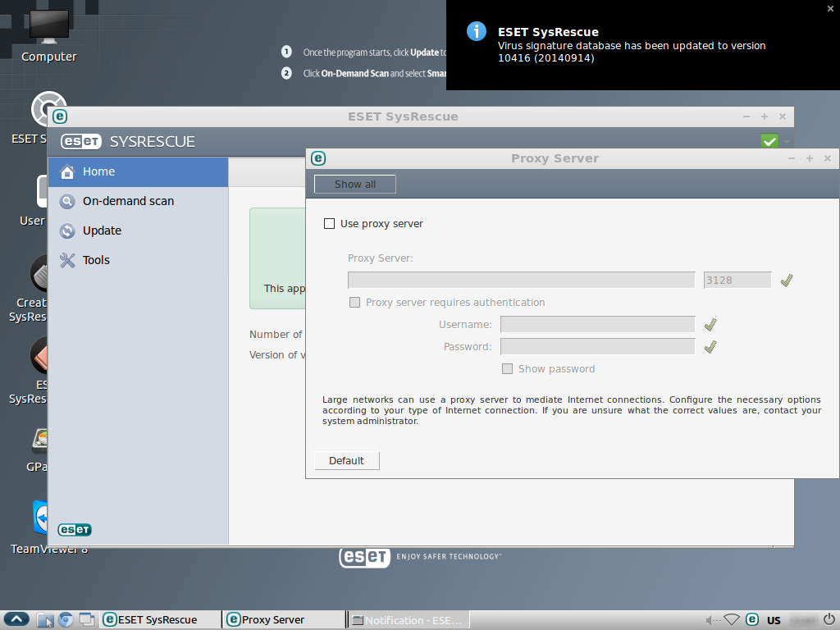Open the US keyboard layout indicator
This screenshot has width=840, height=630.
click(x=774, y=620)
